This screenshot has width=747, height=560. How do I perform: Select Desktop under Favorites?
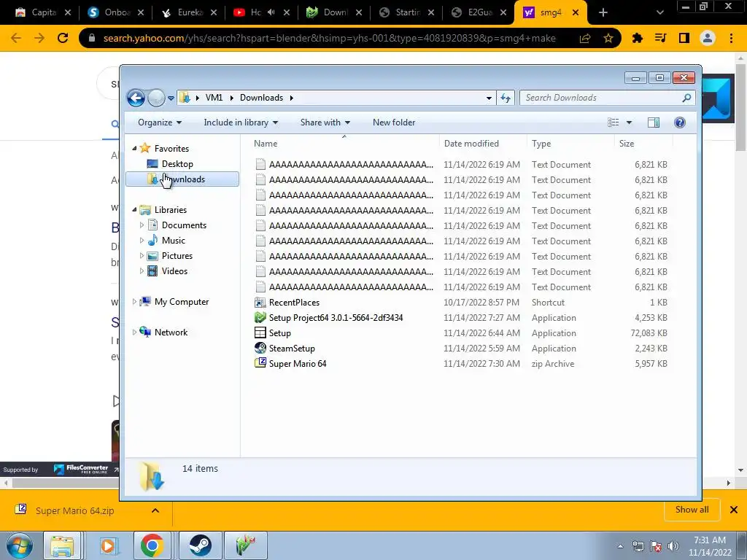(177, 164)
